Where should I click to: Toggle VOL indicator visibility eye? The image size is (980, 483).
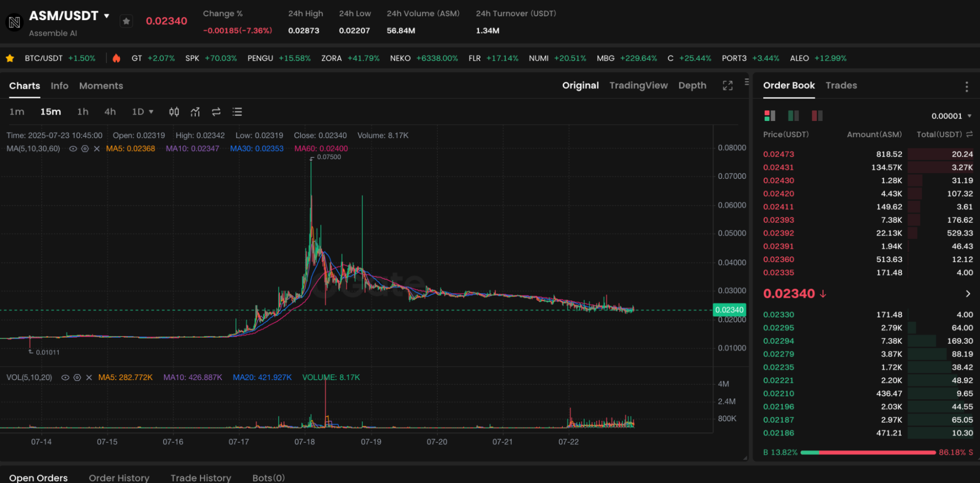(x=65, y=378)
